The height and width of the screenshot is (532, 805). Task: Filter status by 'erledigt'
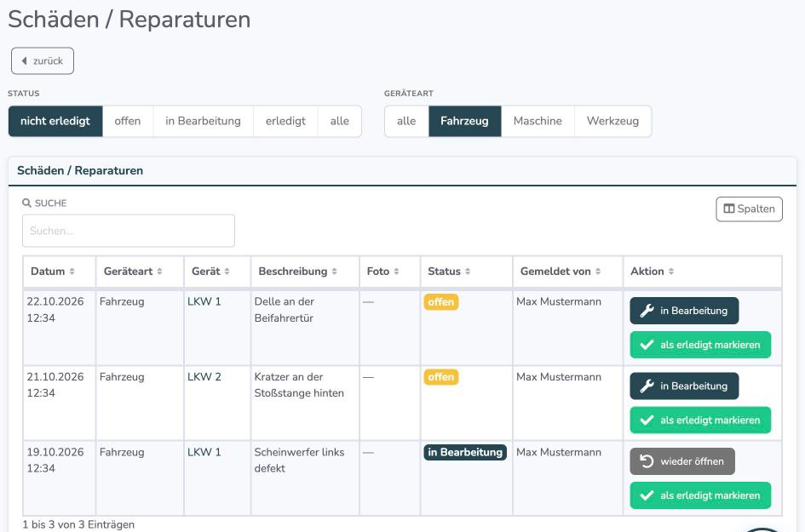click(x=285, y=121)
